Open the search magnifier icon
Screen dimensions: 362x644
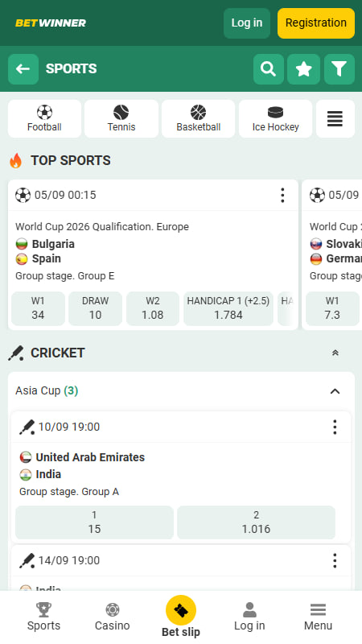pyautogui.click(x=269, y=69)
